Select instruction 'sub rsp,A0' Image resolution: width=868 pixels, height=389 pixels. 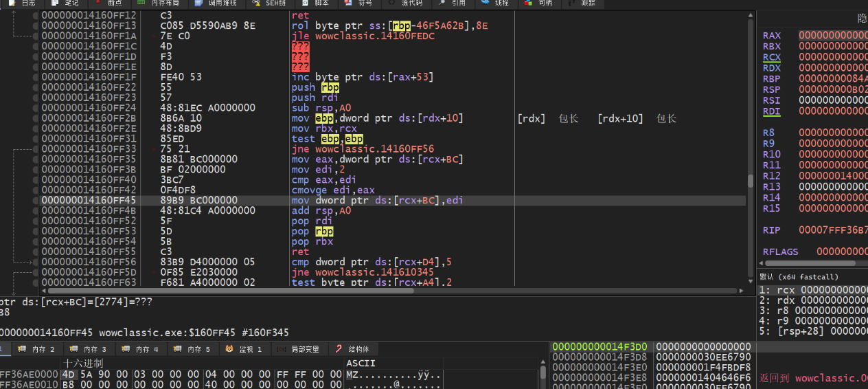321,108
